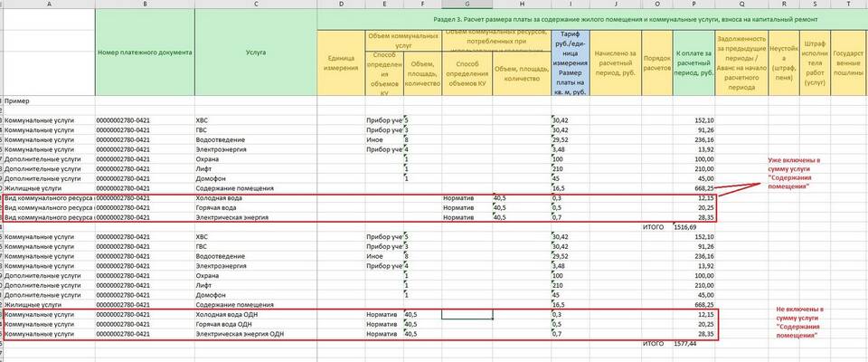Click the 'Единица измерения' header cell
This screenshot has width=868, height=362.
[x=341, y=63]
